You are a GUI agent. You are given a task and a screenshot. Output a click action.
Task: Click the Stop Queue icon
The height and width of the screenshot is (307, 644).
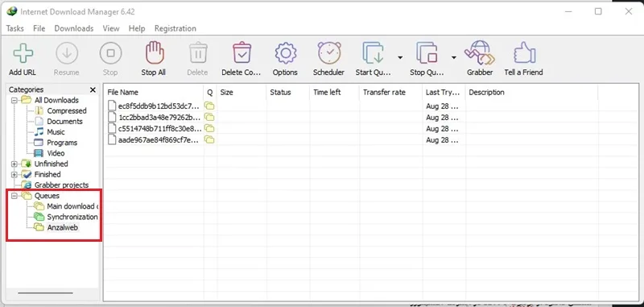click(427, 53)
